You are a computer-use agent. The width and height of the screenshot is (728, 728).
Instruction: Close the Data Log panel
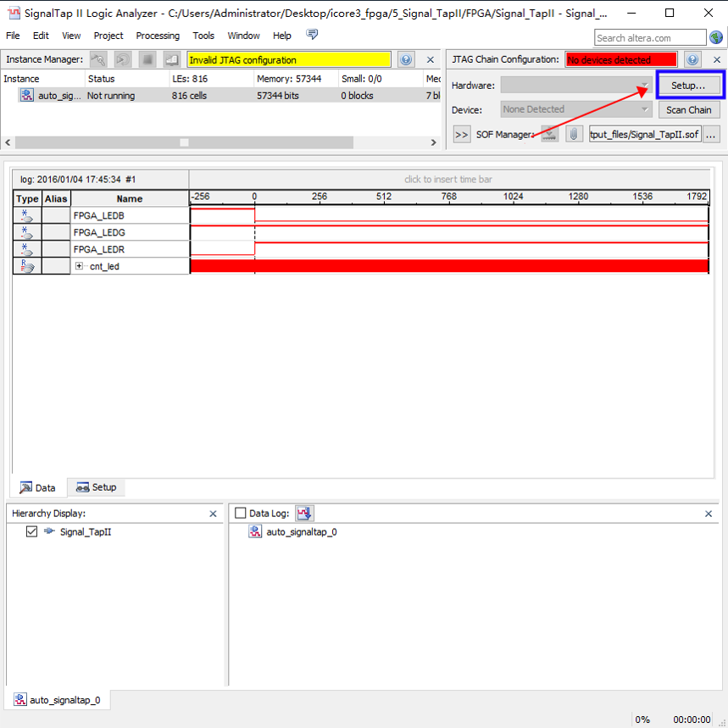pos(709,514)
